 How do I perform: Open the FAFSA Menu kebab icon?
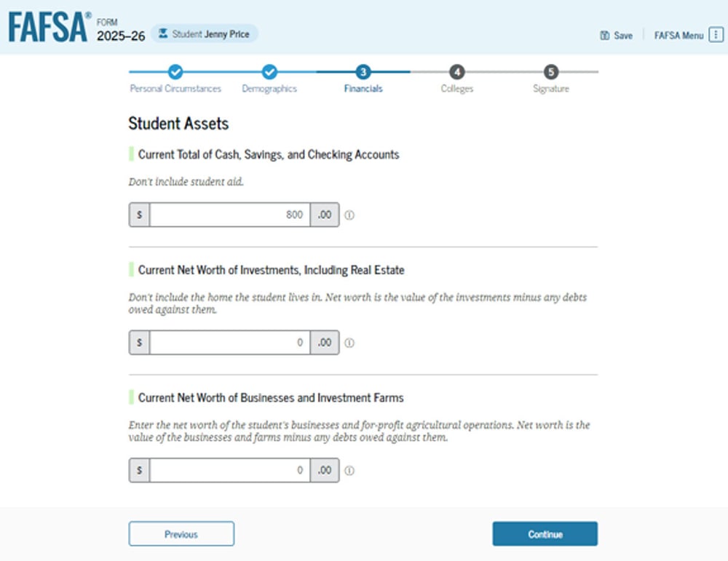pyautogui.click(x=716, y=35)
